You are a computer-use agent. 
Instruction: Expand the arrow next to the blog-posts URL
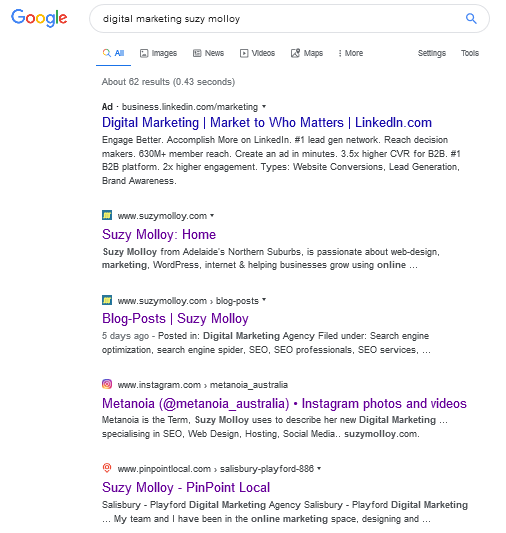click(264, 300)
